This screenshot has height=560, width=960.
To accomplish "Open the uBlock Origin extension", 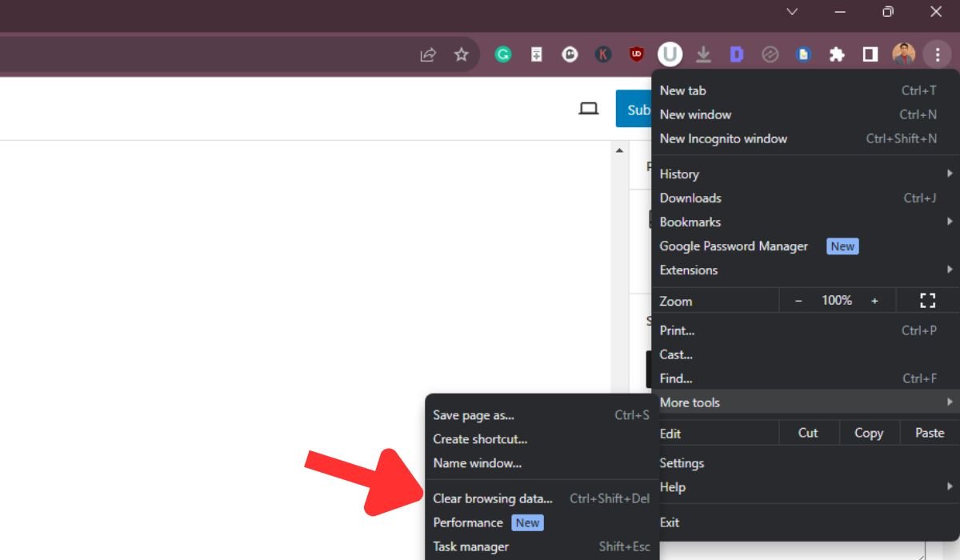I will (637, 54).
